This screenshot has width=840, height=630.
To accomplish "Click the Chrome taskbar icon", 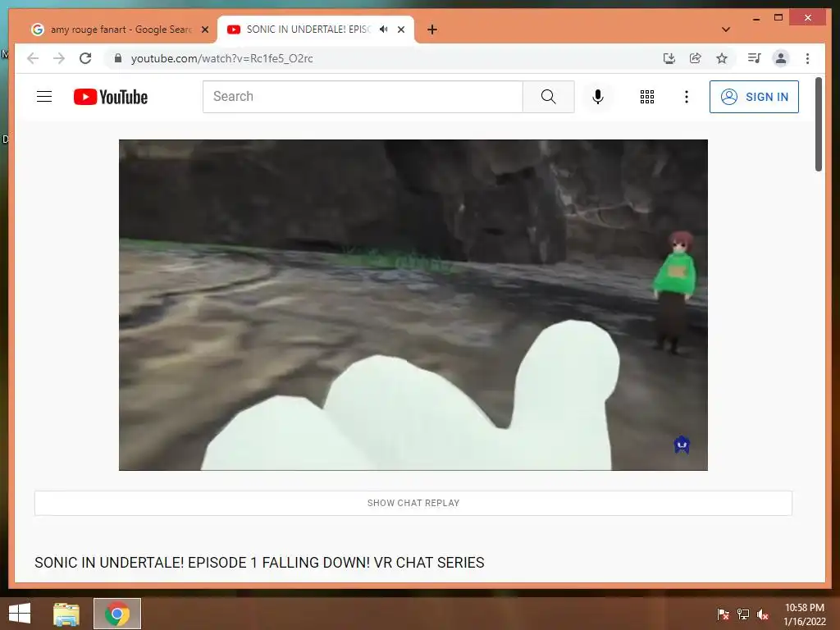I will (117, 614).
